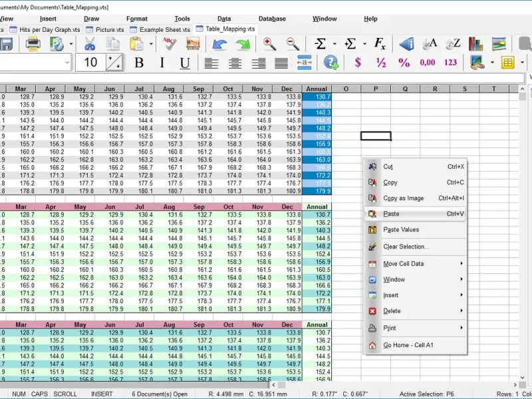This screenshot has width=532, height=399.
Task: Click the Paste clipboard toolbar icon
Action: coord(136,44)
